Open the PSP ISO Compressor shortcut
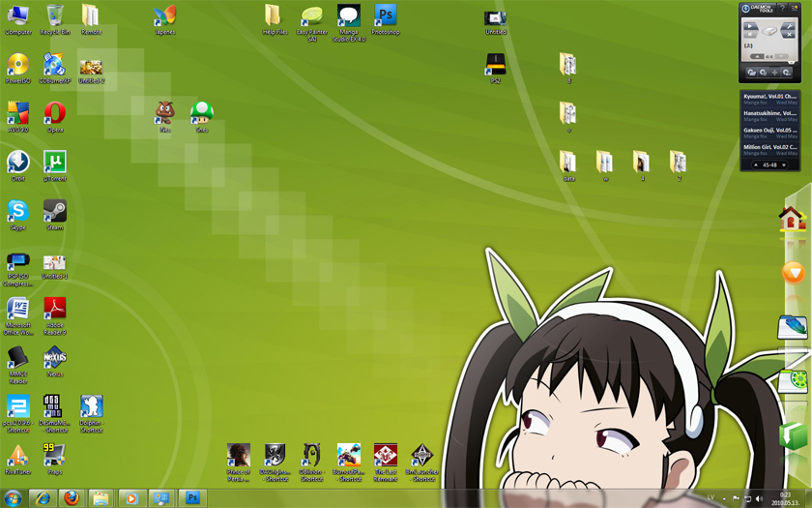This screenshot has height=508, width=812. coord(18,269)
